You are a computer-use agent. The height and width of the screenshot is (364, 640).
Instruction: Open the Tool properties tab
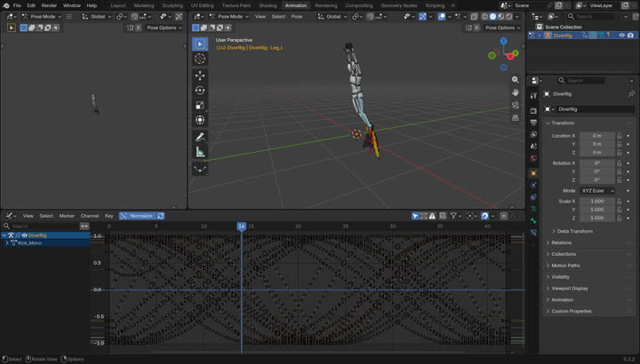[x=533, y=95]
